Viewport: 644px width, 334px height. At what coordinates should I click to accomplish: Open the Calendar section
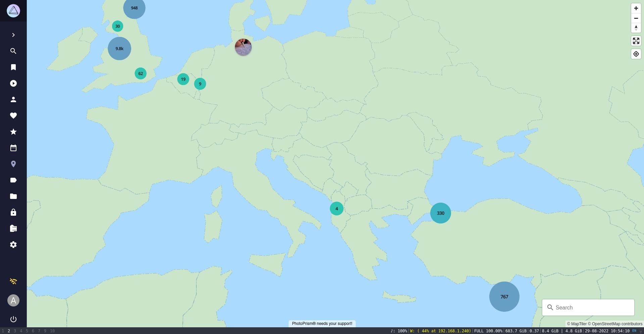(x=13, y=148)
